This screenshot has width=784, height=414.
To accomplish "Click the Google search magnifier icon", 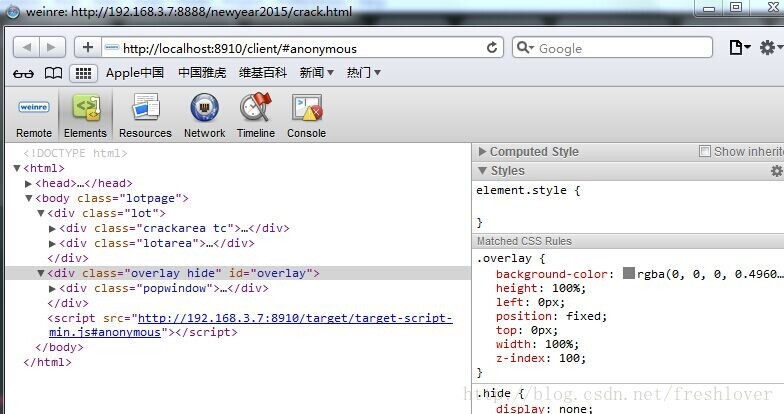I will click(525, 48).
